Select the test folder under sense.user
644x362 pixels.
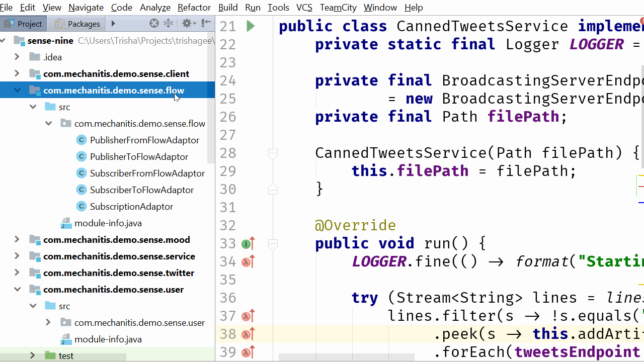[x=66, y=355]
